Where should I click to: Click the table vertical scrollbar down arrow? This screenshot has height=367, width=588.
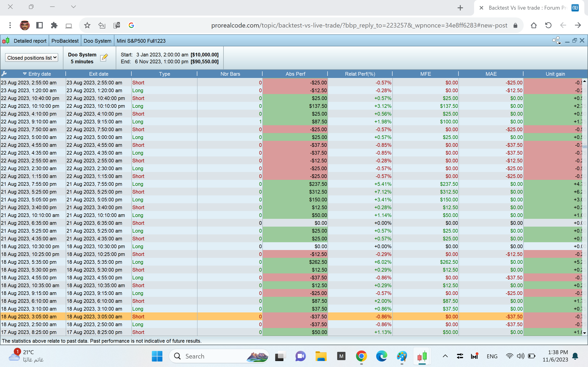pyautogui.click(x=585, y=333)
